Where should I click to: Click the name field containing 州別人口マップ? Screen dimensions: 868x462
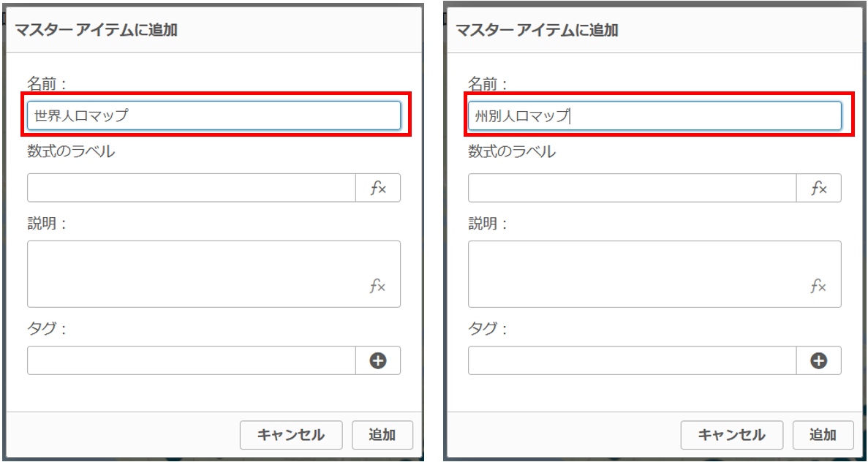click(654, 115)
